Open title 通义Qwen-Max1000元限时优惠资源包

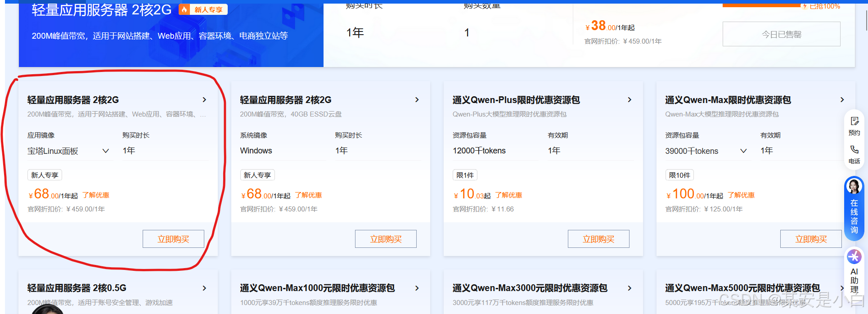point(317,288)
